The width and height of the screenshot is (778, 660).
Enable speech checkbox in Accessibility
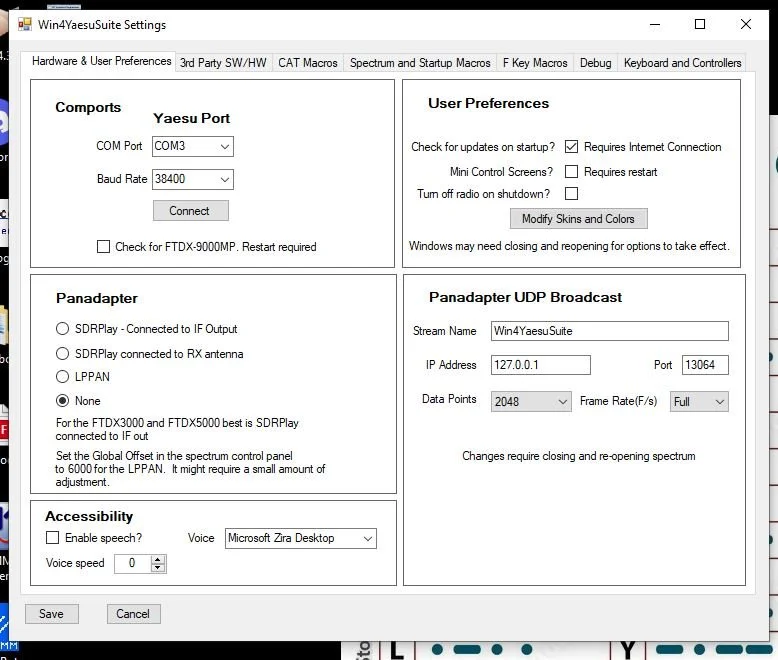click(x=53, y=537)
